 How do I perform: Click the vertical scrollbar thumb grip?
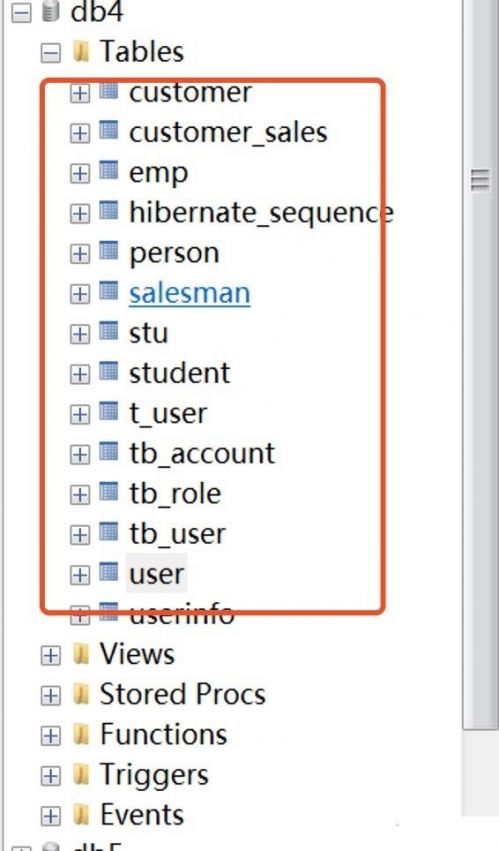click(480, 180)
